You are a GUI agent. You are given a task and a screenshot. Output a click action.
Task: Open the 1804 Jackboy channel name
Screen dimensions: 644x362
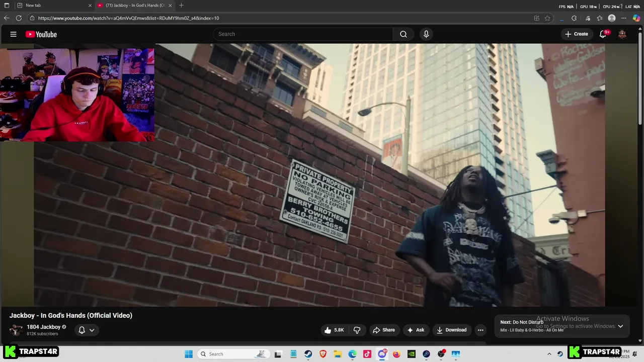pos(43,327)
